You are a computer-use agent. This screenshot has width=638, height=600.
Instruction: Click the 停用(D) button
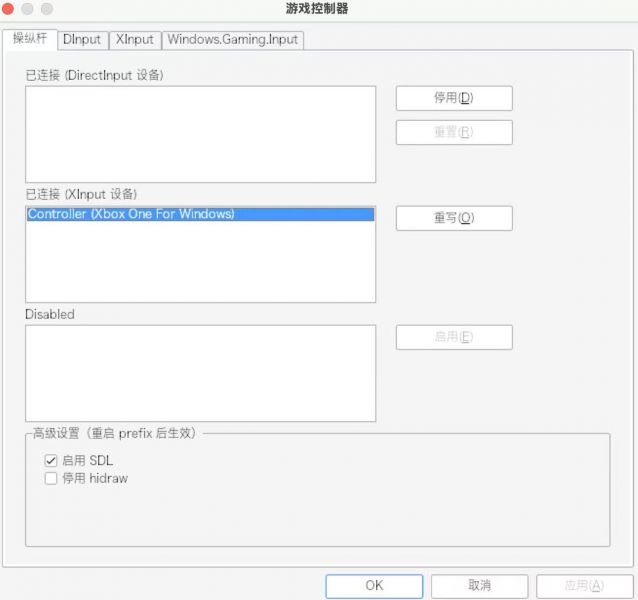tap(454, 98)
